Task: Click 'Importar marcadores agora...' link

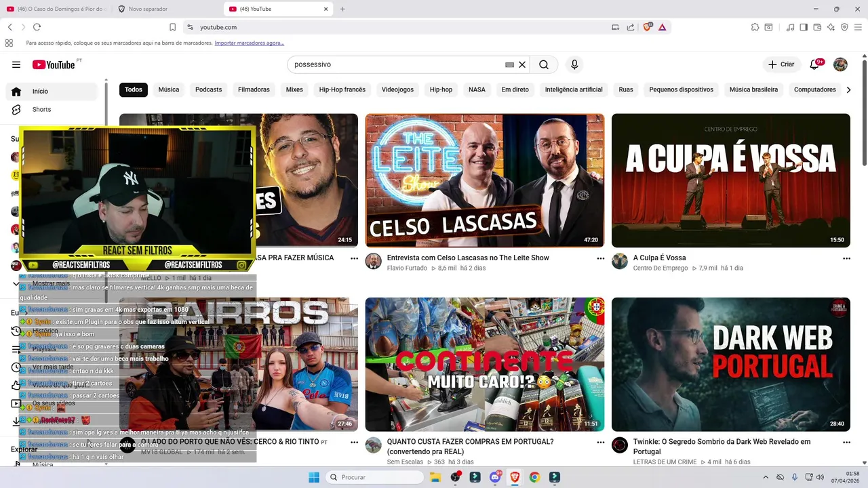Action: coord(250,43)
